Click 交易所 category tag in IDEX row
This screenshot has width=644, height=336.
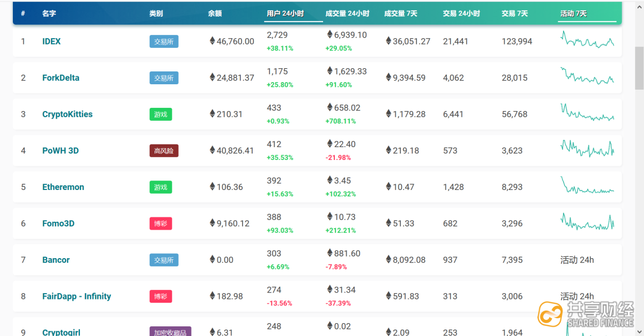(x=164, y=41)
